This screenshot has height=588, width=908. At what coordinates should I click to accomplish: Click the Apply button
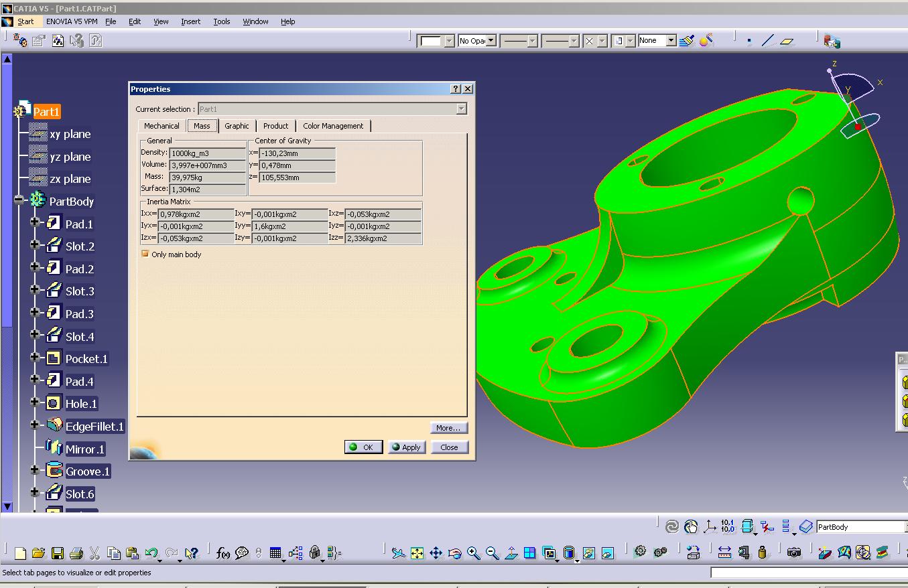[x=406, y=447]
